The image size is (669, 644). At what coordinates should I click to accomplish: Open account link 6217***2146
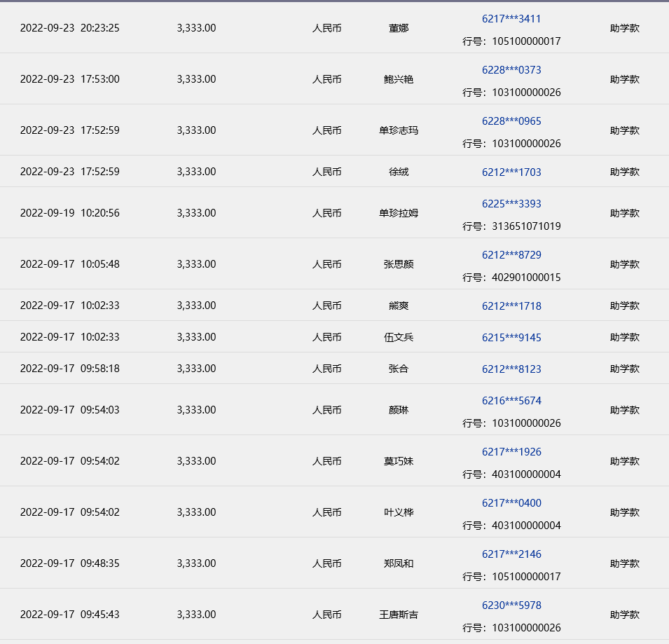click(x=511, y=554)
